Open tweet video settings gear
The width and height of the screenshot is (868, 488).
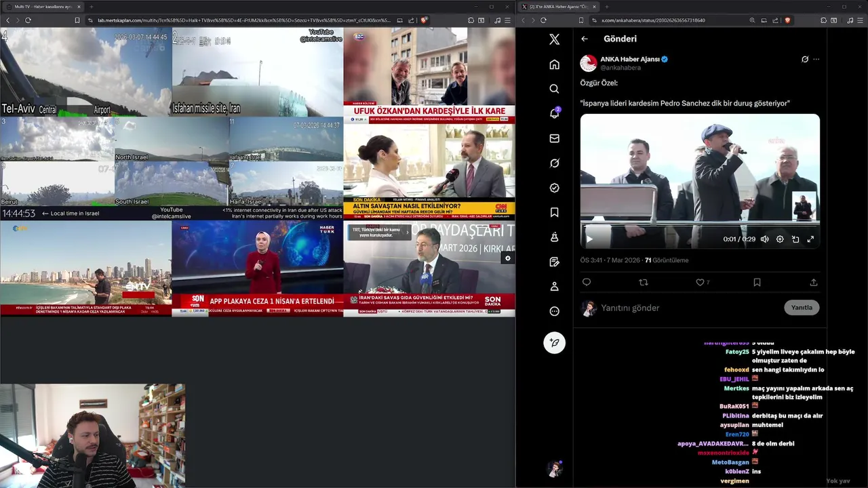(780, 239)
